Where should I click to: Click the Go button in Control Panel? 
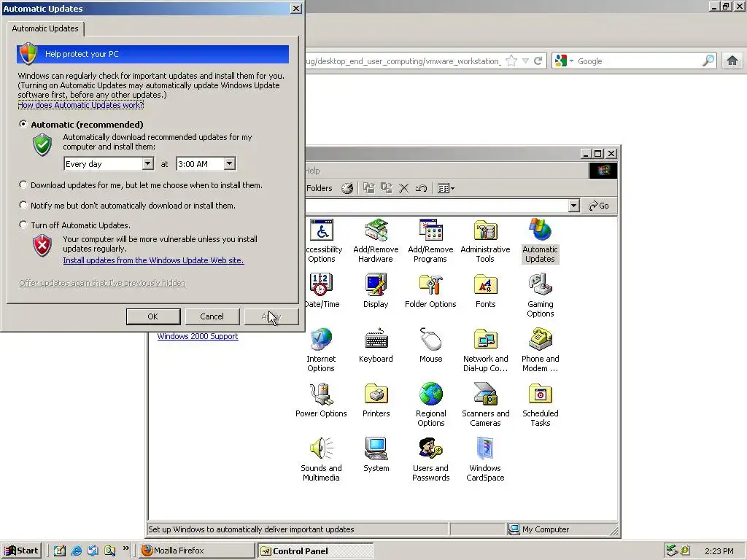click(x=599, y=206)
